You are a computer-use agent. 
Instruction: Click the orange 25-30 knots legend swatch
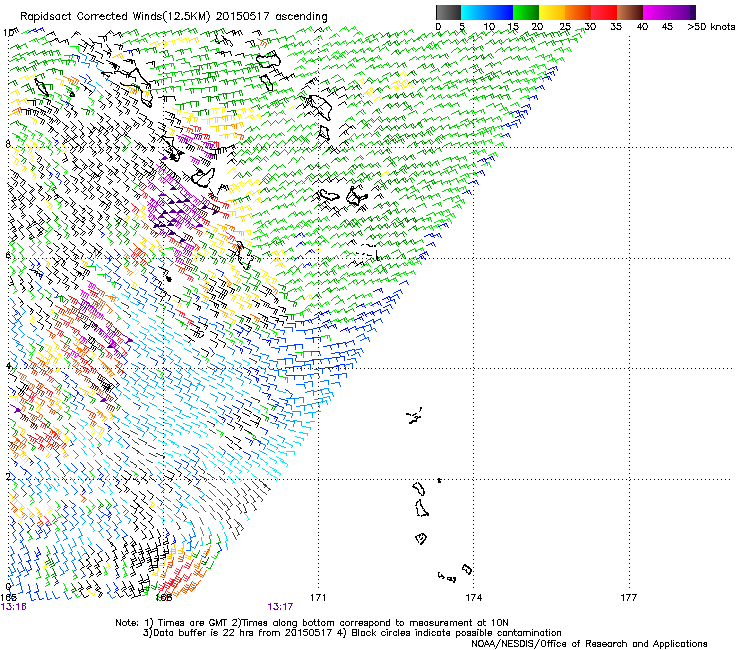tap(578, 12)
